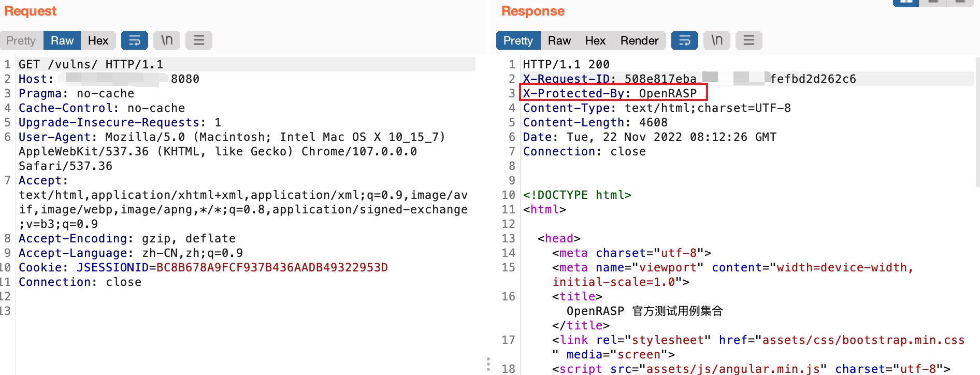Select the Pretty tab in Response panel
This screenshot has height=375, width=980.
point(518,40)
